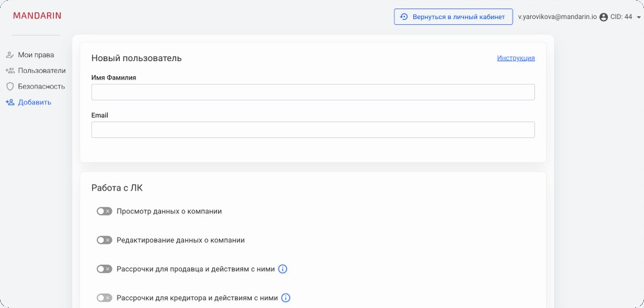644x308 pixels.
Task: Turn on Рассрочки для продавца toggle
Action: coord(104,269)
